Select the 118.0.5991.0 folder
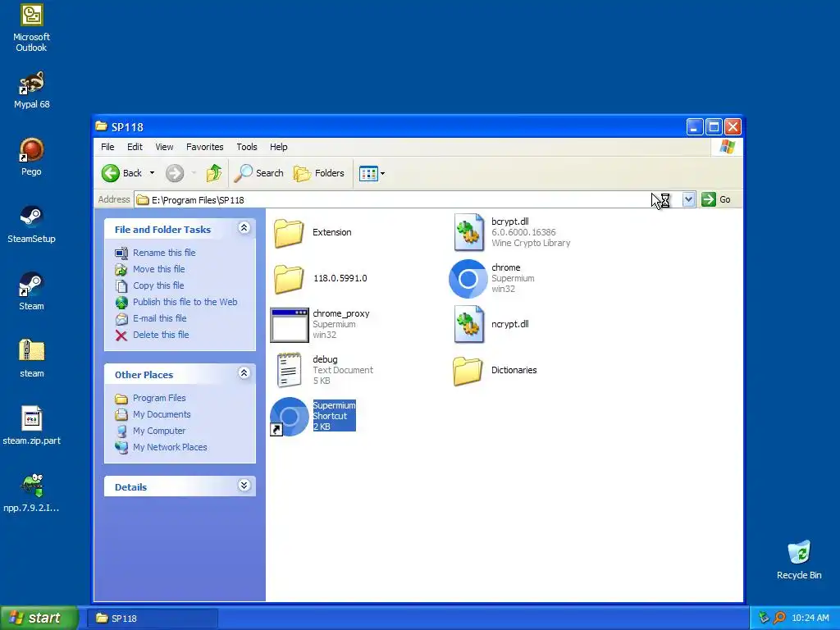 click(x=321, y=279)
